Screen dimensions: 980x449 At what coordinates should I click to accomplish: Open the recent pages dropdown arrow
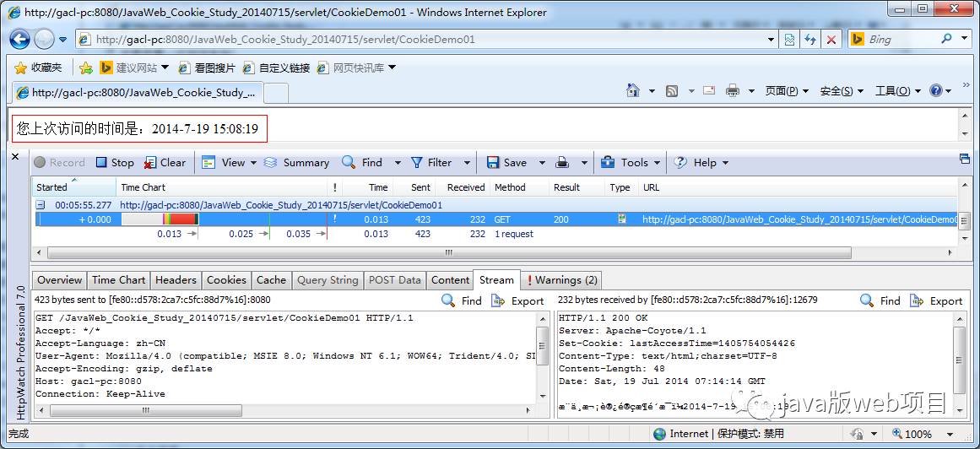63,40
